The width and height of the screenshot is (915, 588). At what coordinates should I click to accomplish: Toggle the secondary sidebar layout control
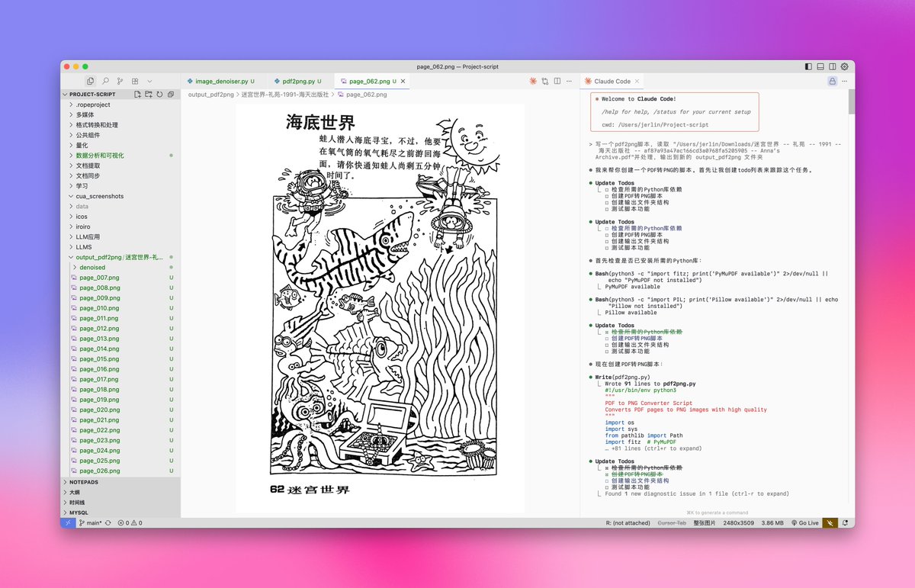tap(832, 66)
